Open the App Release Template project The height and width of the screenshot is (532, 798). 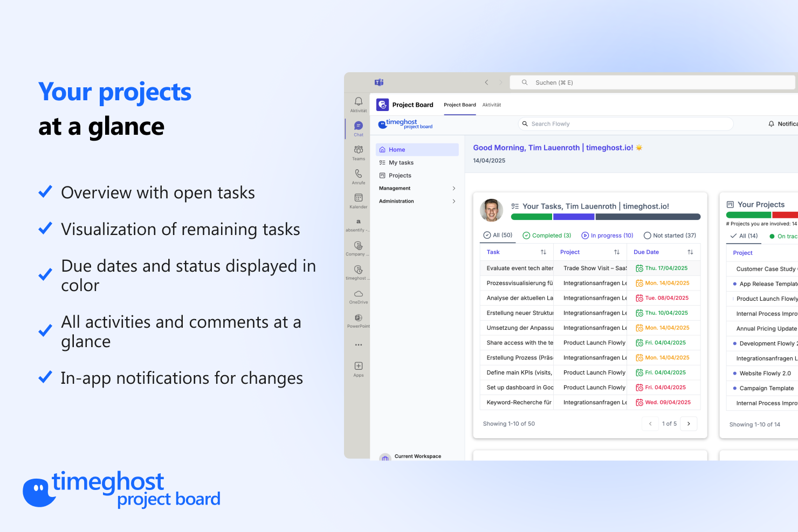tap(768, 284)
